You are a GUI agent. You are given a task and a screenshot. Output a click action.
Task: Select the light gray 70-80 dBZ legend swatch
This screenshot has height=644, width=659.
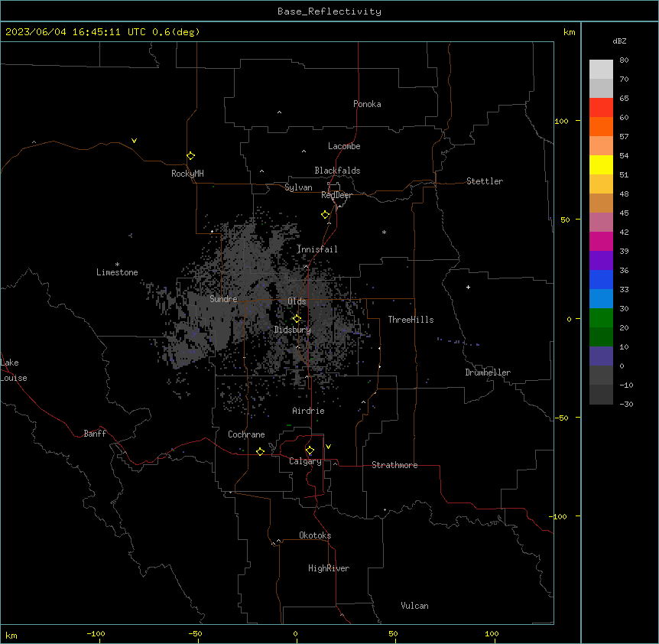click(601, 70)
